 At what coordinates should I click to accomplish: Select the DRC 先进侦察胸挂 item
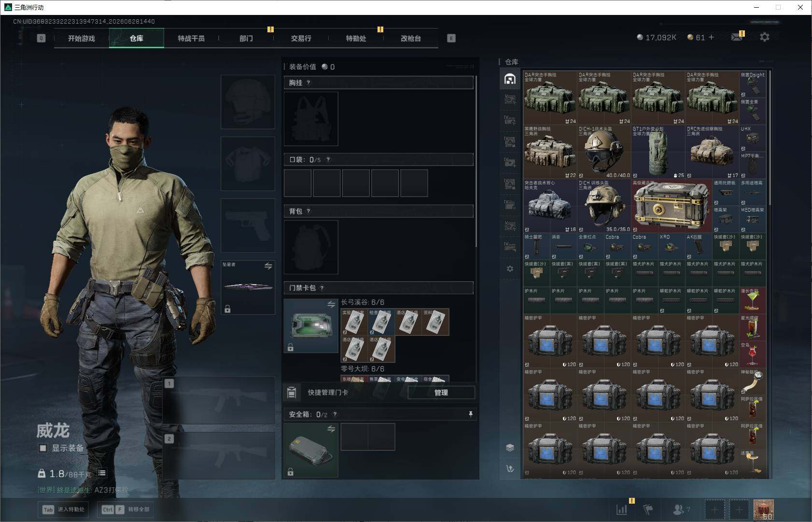713,152
